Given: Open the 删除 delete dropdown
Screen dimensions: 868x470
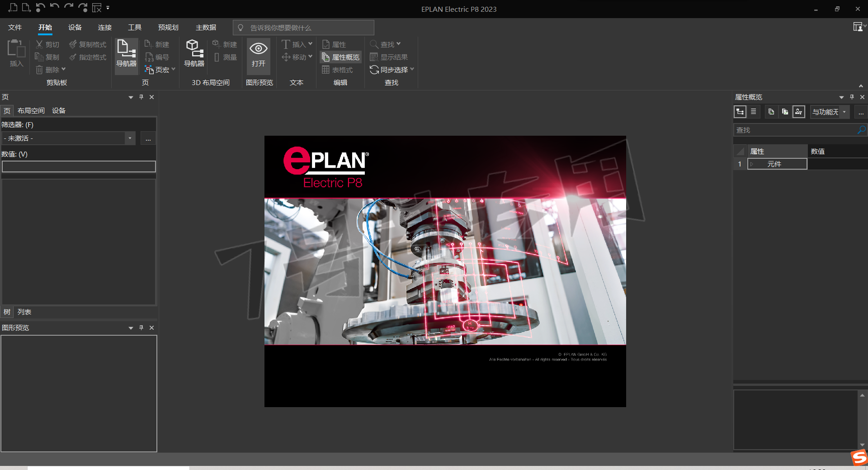Looking at the screenshot, I should point(63,69).
